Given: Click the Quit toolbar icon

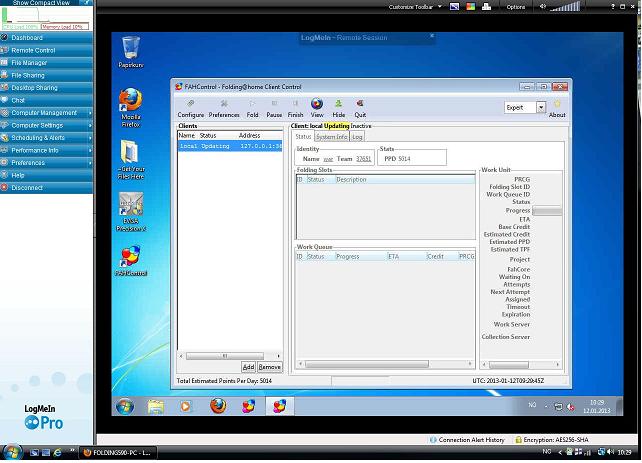Looking at the screenshot, I should (x=360, y=108).
